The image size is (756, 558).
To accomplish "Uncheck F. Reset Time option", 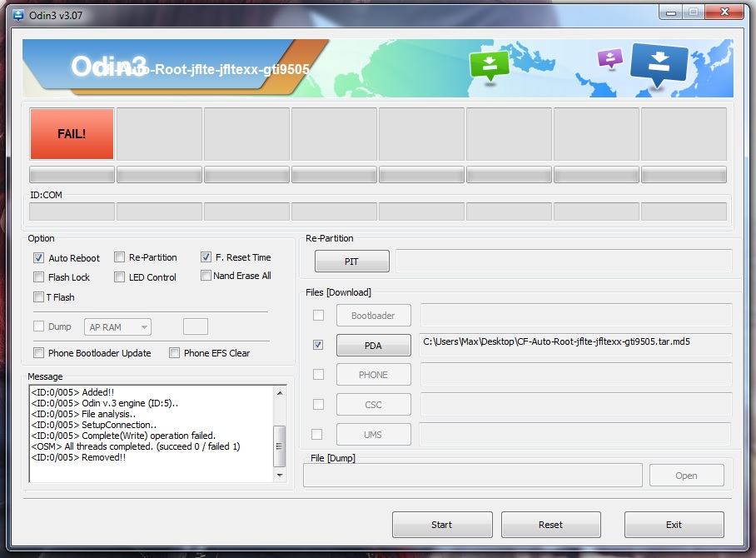I will click(206, 257).
